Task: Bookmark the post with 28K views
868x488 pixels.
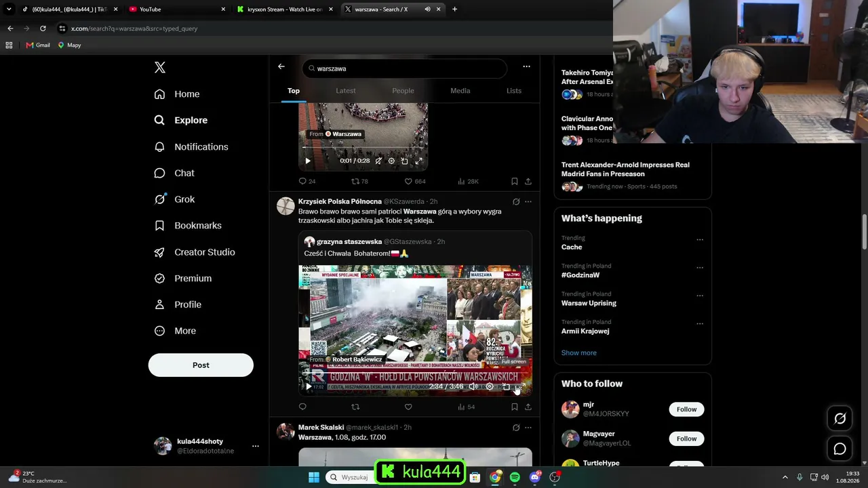Action: tap(514, 181)
